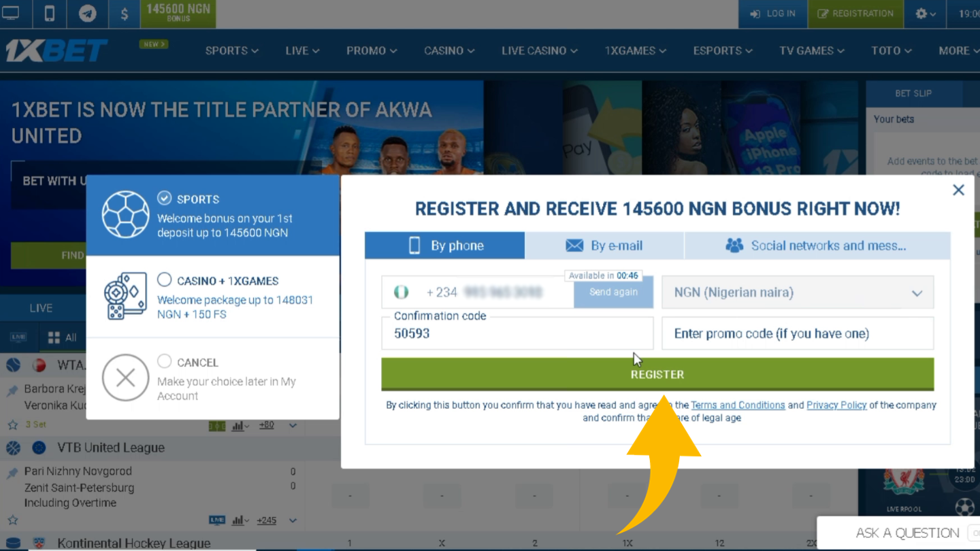Select the CASINO + 1XGAMES bonus radio
The image size is (980, 551).
coord(164,280)
